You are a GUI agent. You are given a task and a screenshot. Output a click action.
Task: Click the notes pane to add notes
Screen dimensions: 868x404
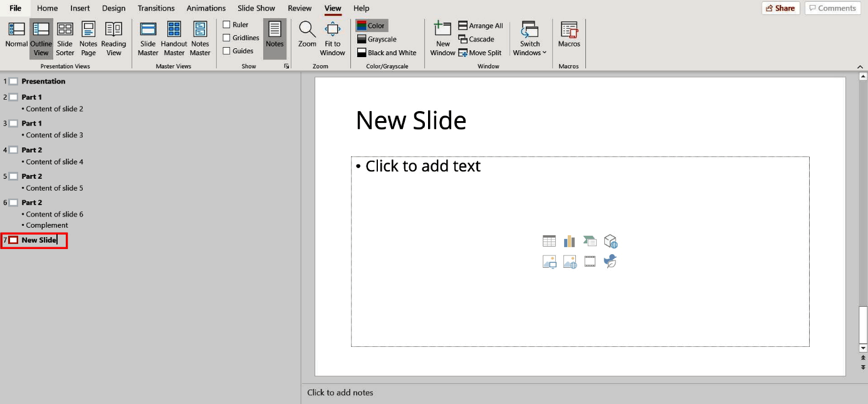(439, 392)
